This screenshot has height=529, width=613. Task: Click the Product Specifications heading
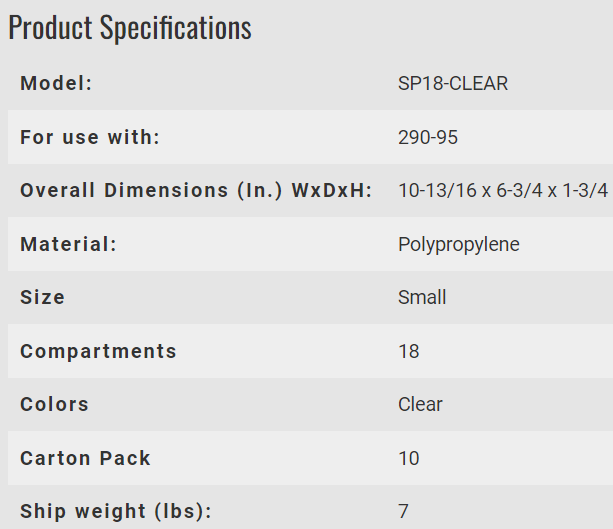tap(130, 27)
